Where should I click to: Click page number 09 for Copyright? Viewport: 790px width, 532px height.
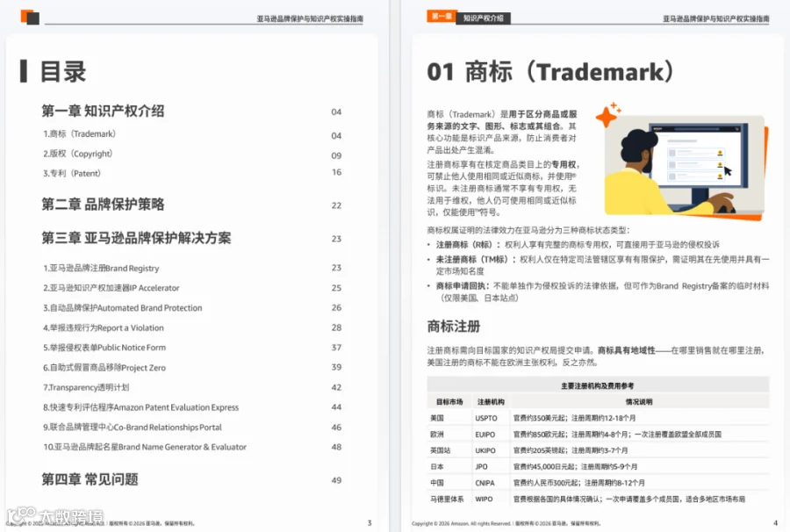point(336,155)
